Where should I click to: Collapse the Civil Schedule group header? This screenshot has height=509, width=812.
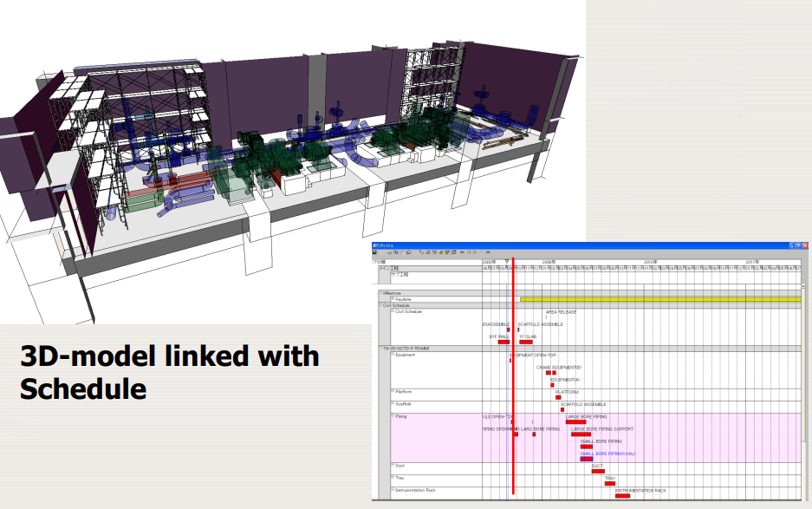pos(380,305)
